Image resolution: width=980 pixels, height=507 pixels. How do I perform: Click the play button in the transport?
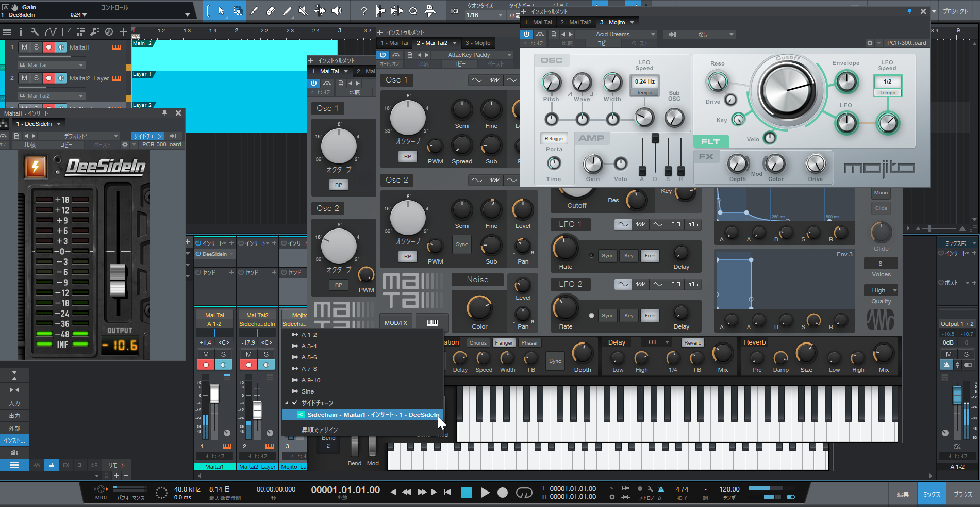pyautogui.click(x=485, y=493)
